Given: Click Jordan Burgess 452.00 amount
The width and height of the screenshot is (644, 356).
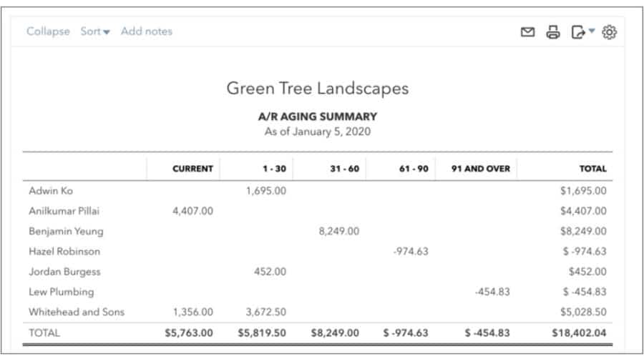Looking at the screenshot, I should tap(270, 272).
